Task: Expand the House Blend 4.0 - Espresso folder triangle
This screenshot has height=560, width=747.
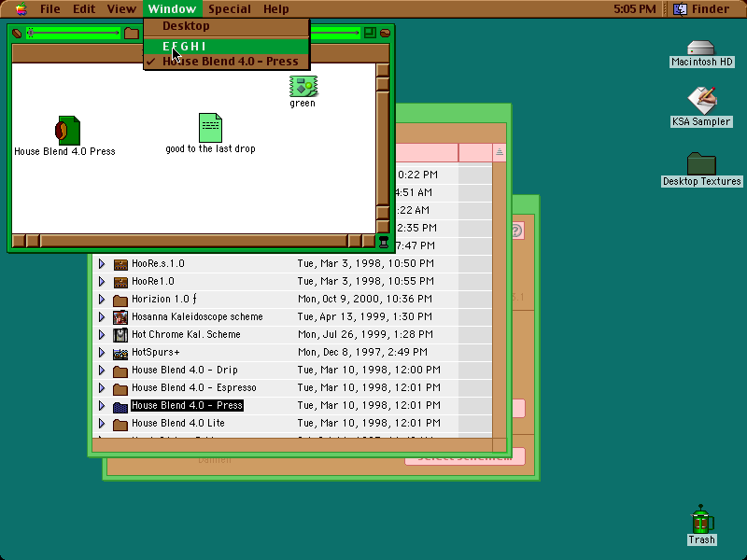Action: 102,387
